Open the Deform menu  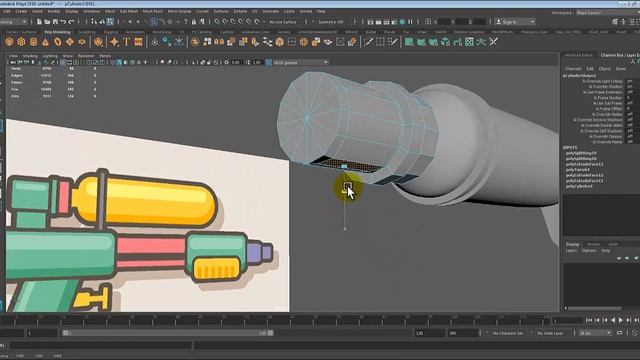pyautogui.click(x=240, y=11)
